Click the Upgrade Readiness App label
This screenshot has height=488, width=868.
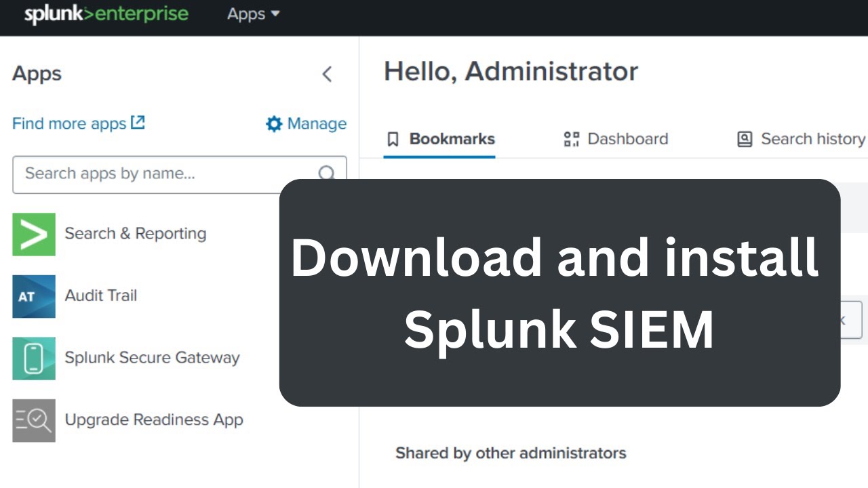[153, 420]
